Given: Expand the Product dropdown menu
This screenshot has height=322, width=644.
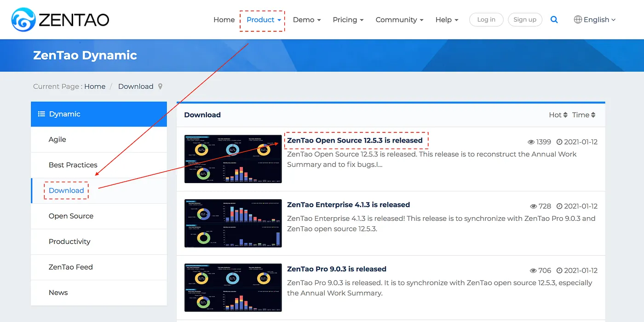Looking at the screenshot, I should coord(264,20).
